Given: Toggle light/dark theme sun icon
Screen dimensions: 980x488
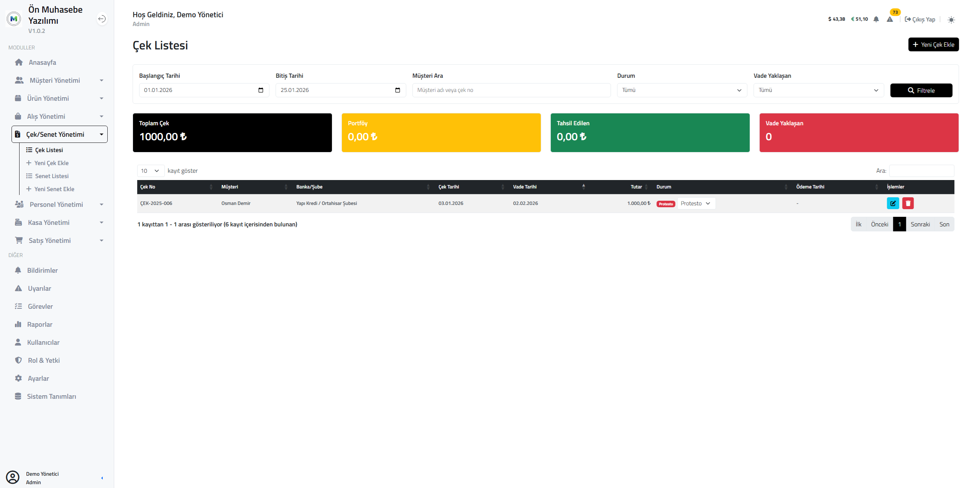Looking at the screenshot, I should click(x=951, y=20).
